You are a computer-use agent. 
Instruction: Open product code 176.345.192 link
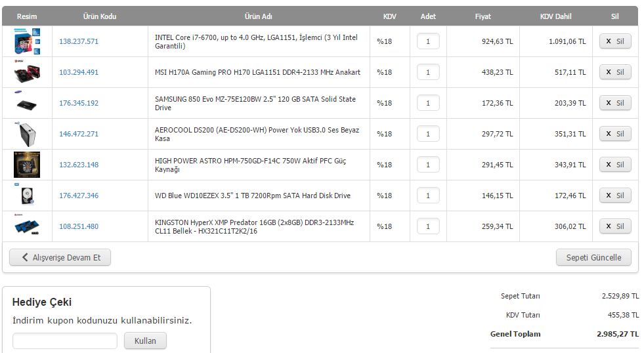pyautogui.click(x=79, y=103)
